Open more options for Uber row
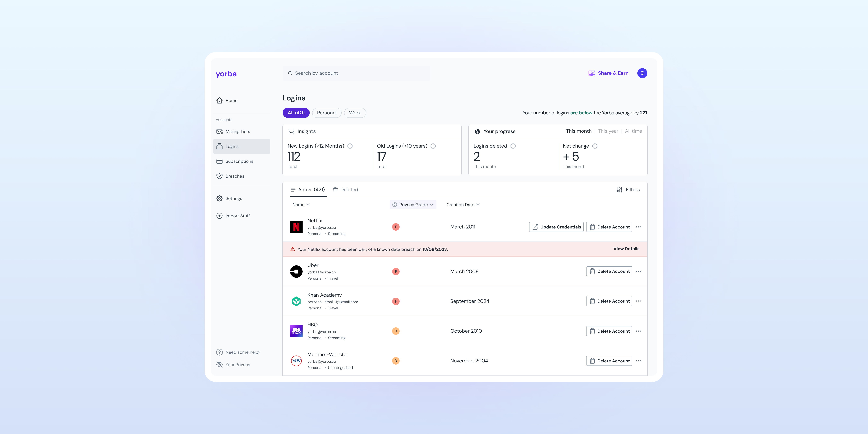Screen dimensions: 868x434 [x=639, y=271]
